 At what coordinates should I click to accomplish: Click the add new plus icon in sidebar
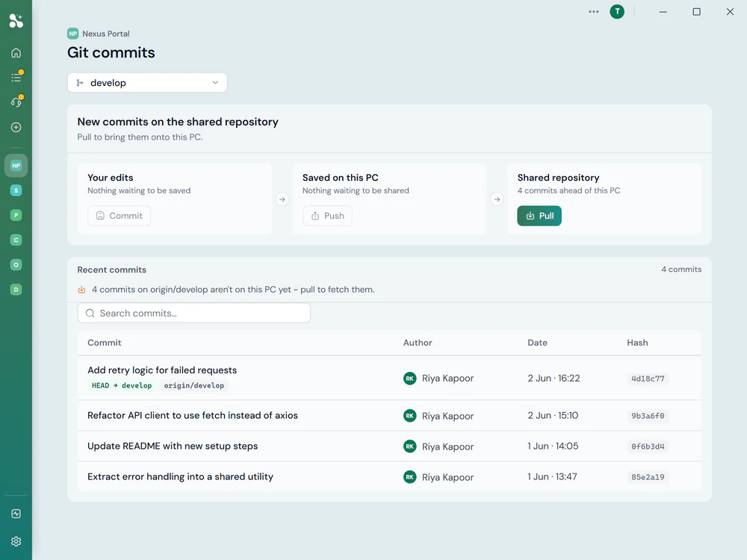pos(16,127)
